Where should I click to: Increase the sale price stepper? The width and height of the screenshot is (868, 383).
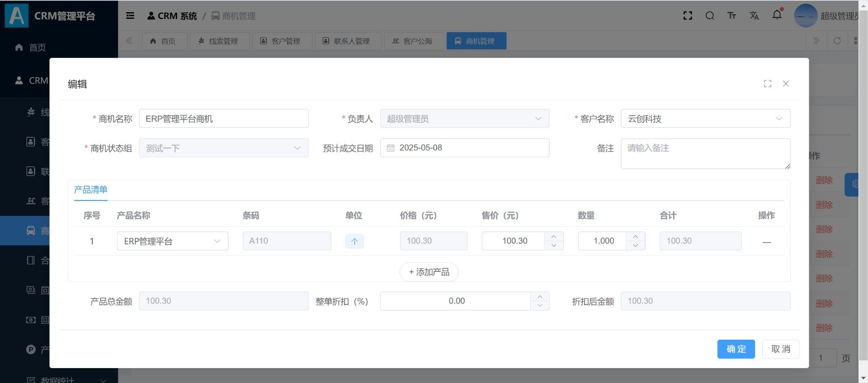pos(554,237)
